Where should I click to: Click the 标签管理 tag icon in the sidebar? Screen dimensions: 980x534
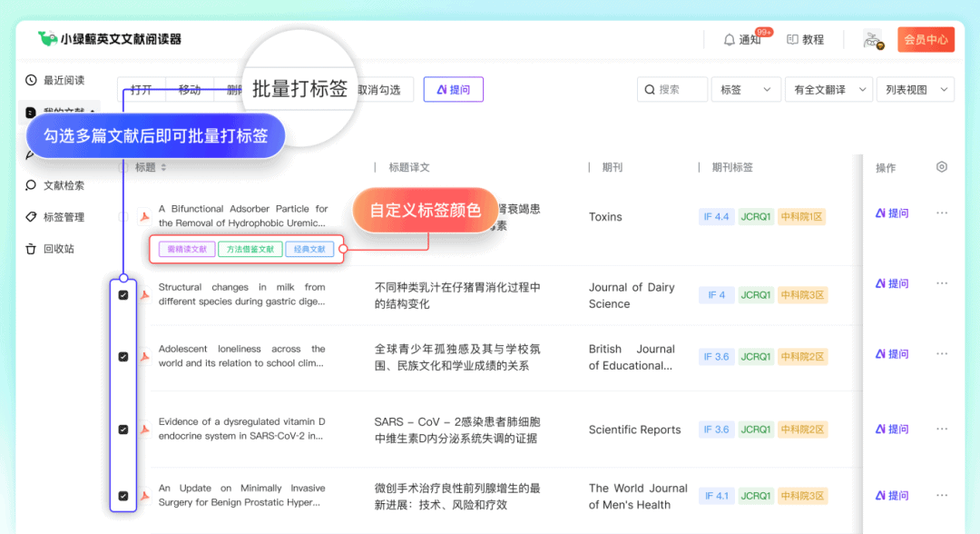(x=31, y=216)
